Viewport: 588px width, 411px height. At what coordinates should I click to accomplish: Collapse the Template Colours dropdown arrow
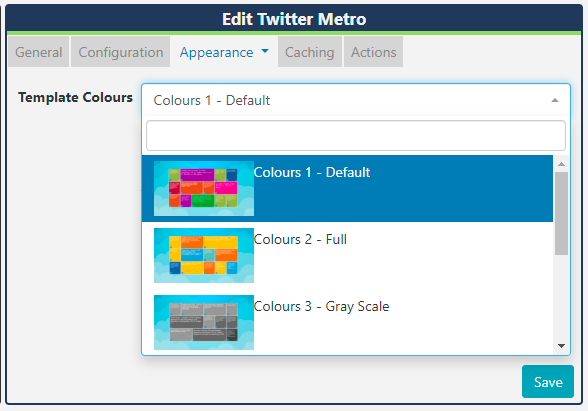click(x=555, y=100)
